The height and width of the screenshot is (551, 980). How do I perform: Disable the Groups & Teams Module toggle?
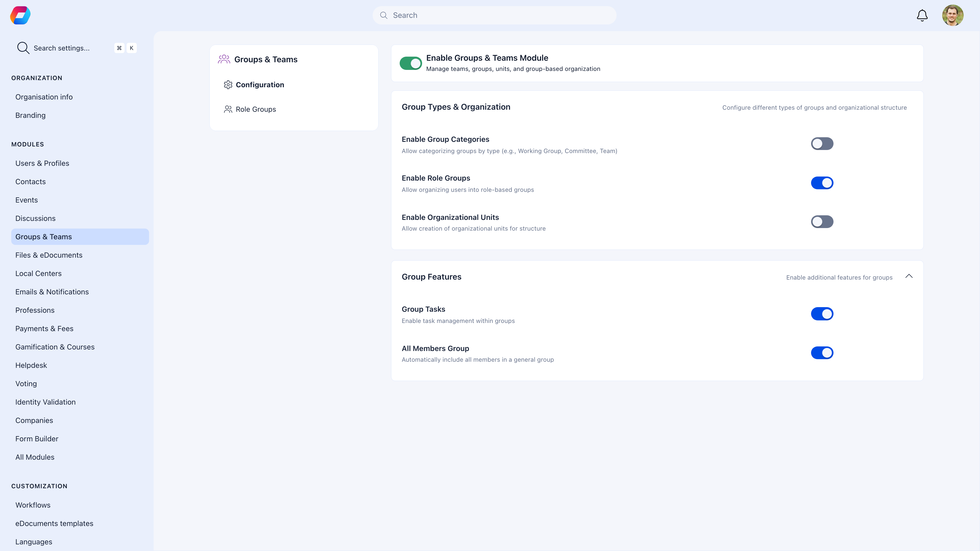pos(411,63)
